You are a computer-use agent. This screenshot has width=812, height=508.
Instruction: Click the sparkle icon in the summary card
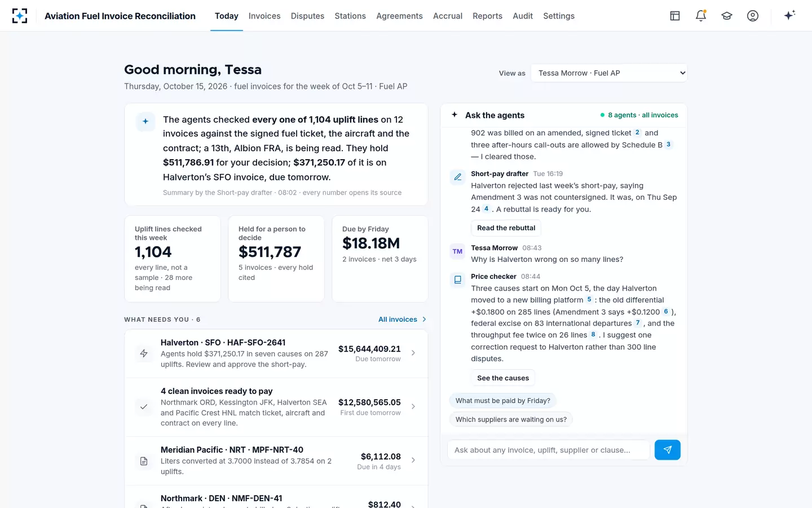145,121
